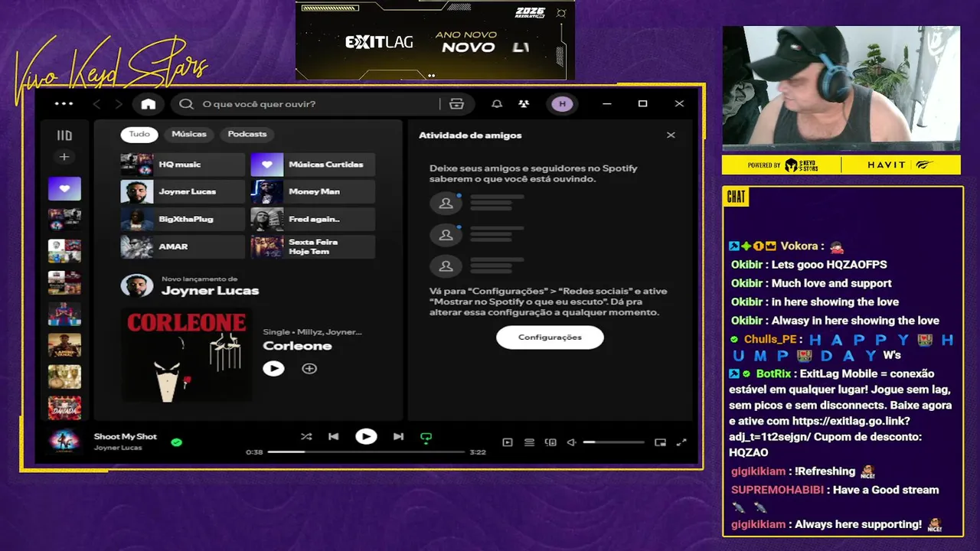This screenshot has width=980, height=551.
Task: Open the Spotify Home button
Action: click(x=149, y=104)
